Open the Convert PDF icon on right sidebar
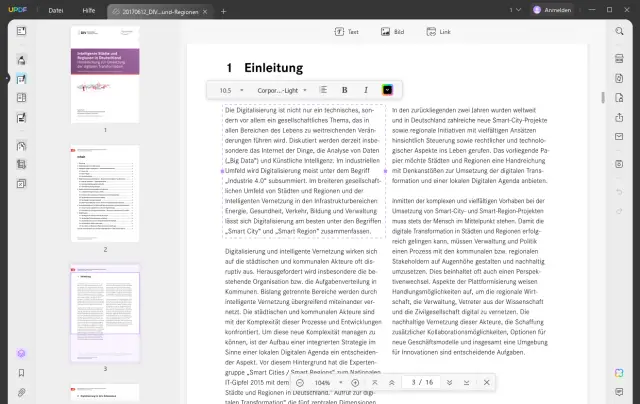Image resolution: width=640 pixels, height=404 pixels. pos(619,78)
